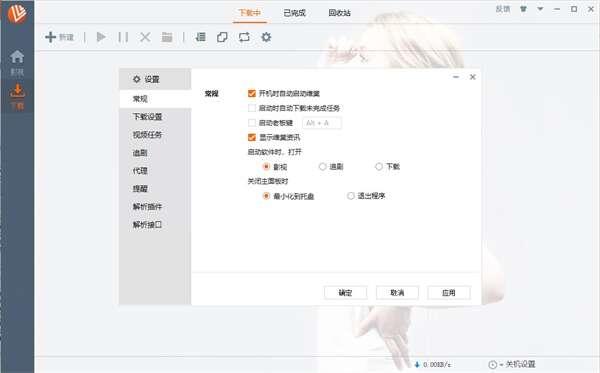Image resolution: width=600 pixels, height=373 pixels.
Task: Switch to the 下载中 tab
Action: click(x=249, y=13)
